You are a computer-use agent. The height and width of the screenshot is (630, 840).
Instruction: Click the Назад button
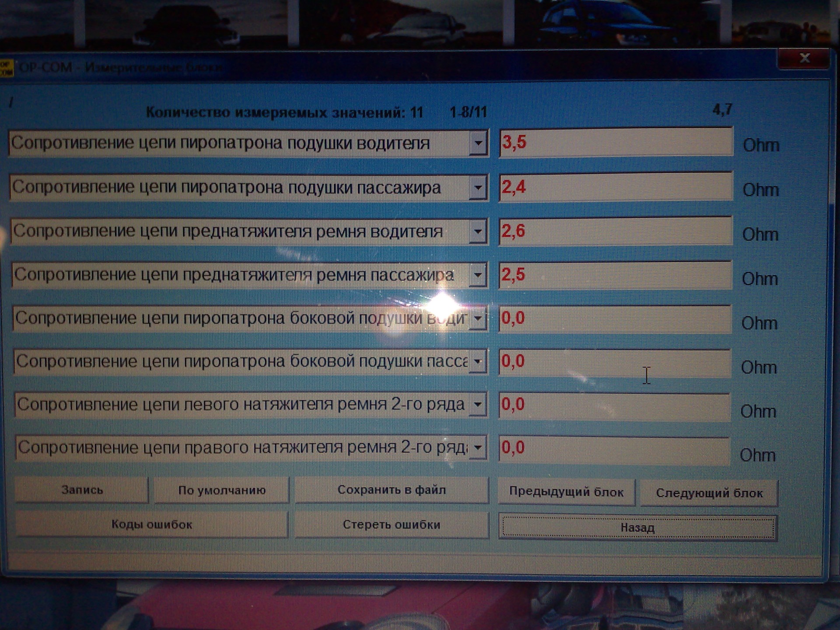tap(637, 528)
